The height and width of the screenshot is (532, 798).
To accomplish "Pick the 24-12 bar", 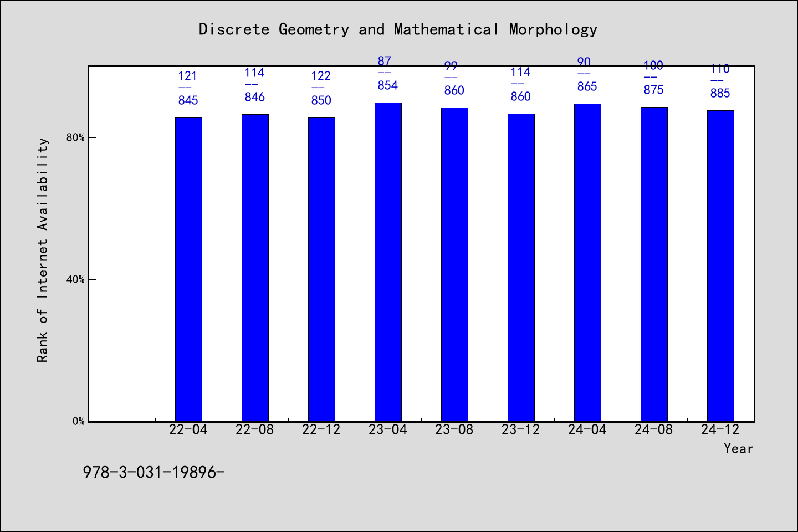I will pyautogui.click(x=720, y=266).
